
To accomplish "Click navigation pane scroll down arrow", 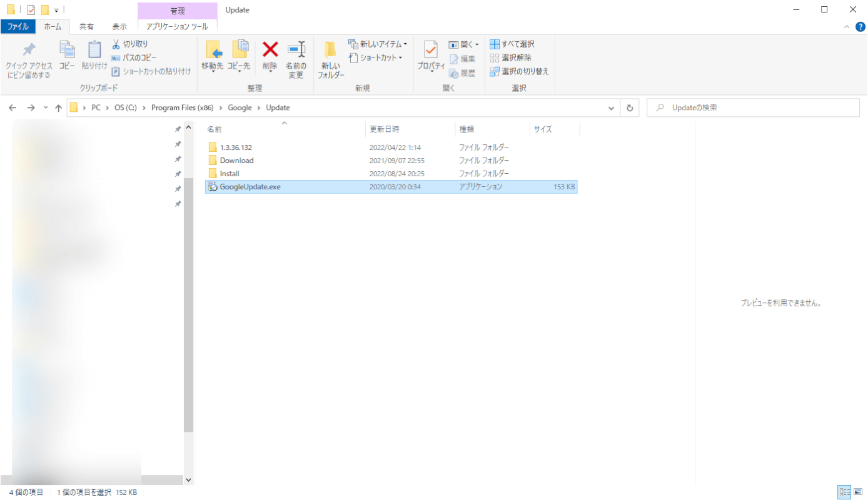I will tap(189, 480).
